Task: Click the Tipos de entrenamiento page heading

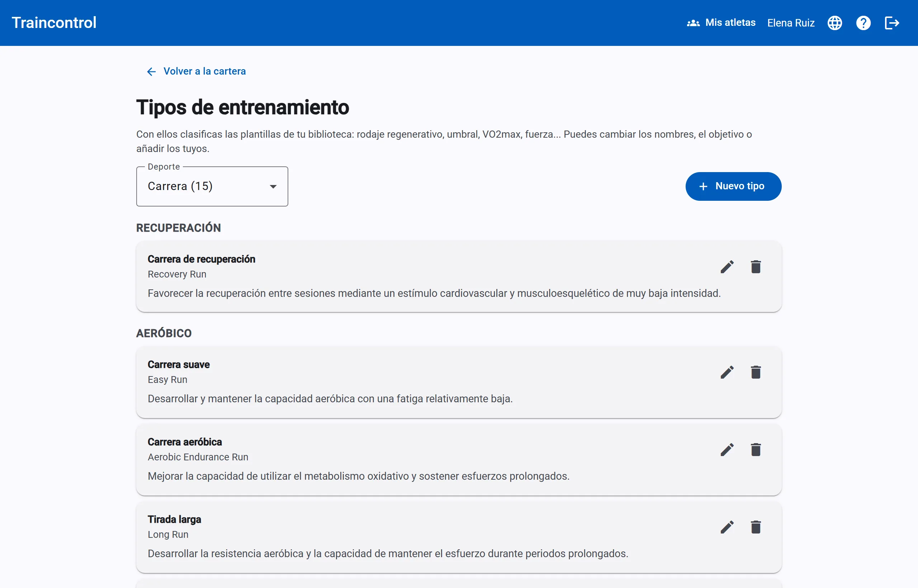Action: pos(242,107)
